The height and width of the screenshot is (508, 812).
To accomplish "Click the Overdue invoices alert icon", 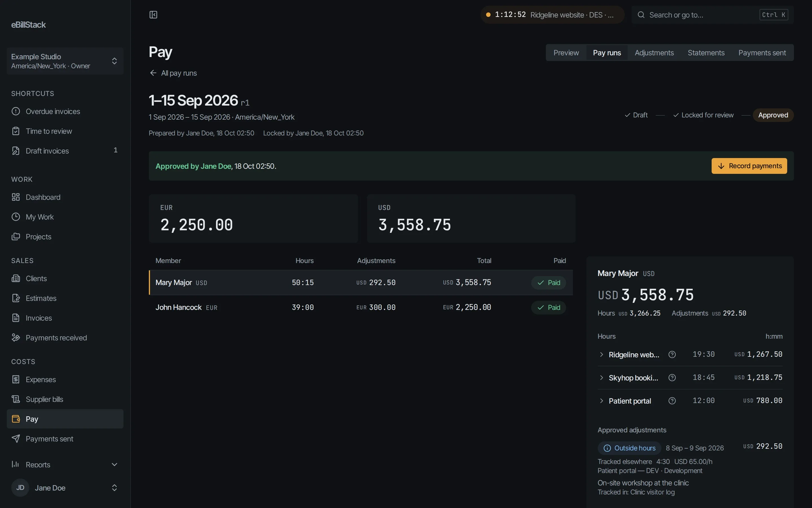I will click(x=16, y=111).
